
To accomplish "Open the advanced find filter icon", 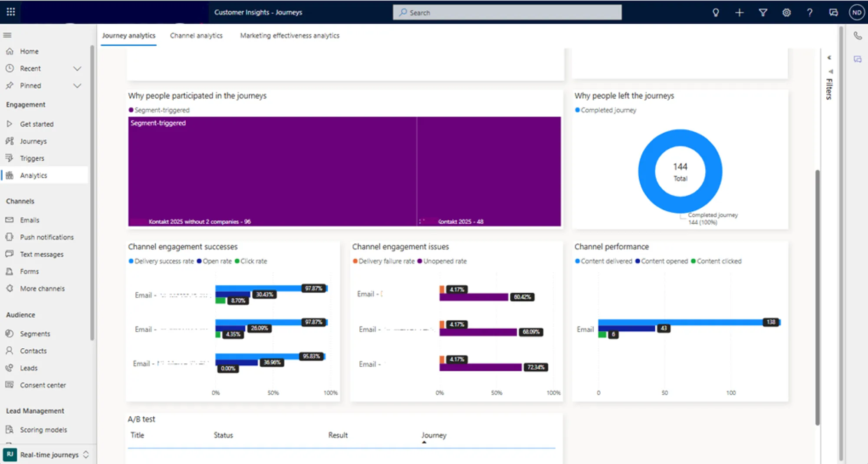I will pyautogui.click(x=763, y=13).
